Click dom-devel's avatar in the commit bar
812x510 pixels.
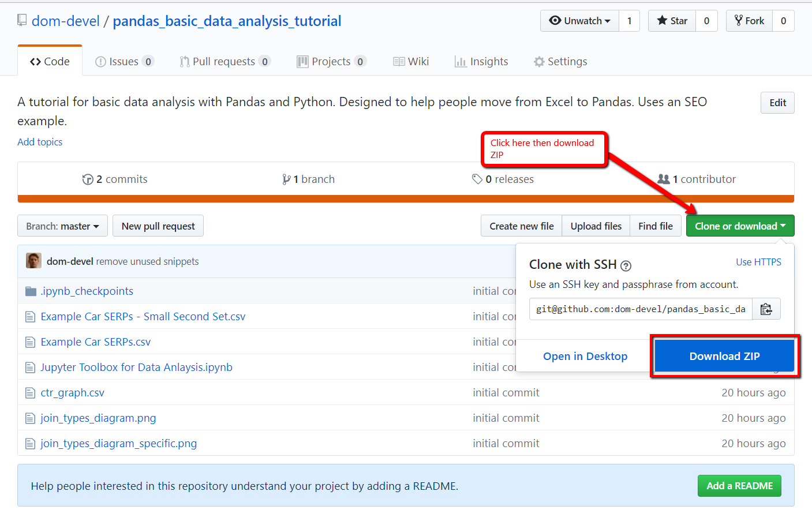(33, 261)
